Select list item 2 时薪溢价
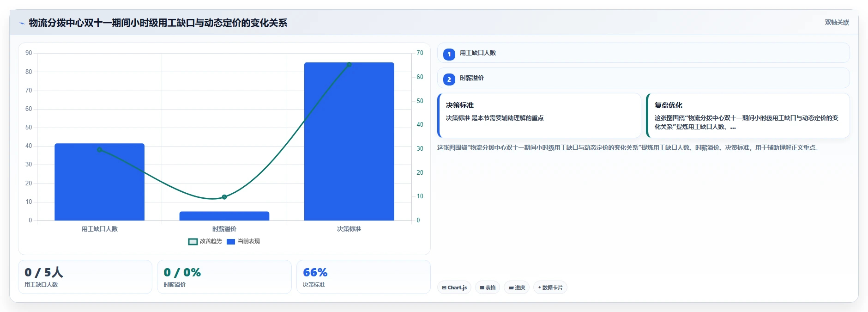868x312 pixels. pyautogui.click(x=643, y=78)
